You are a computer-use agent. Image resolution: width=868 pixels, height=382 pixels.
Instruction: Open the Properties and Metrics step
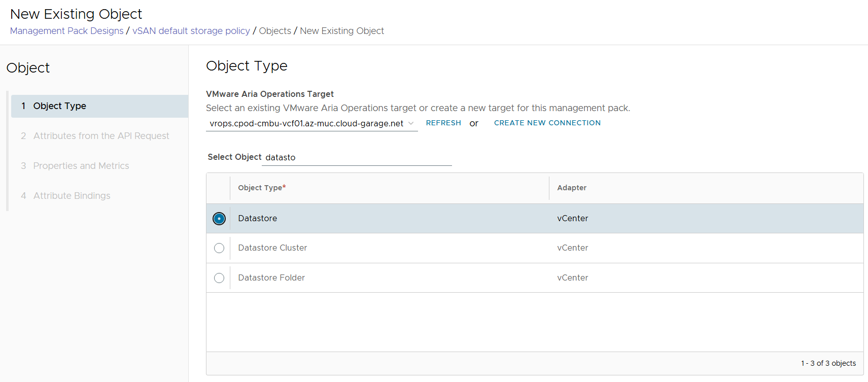(81, 166)
